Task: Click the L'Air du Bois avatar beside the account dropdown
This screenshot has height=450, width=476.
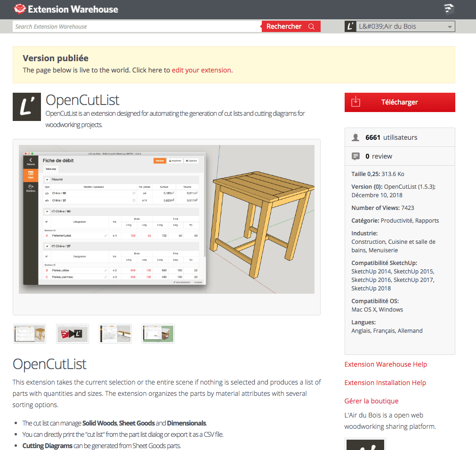Action: 350,26
